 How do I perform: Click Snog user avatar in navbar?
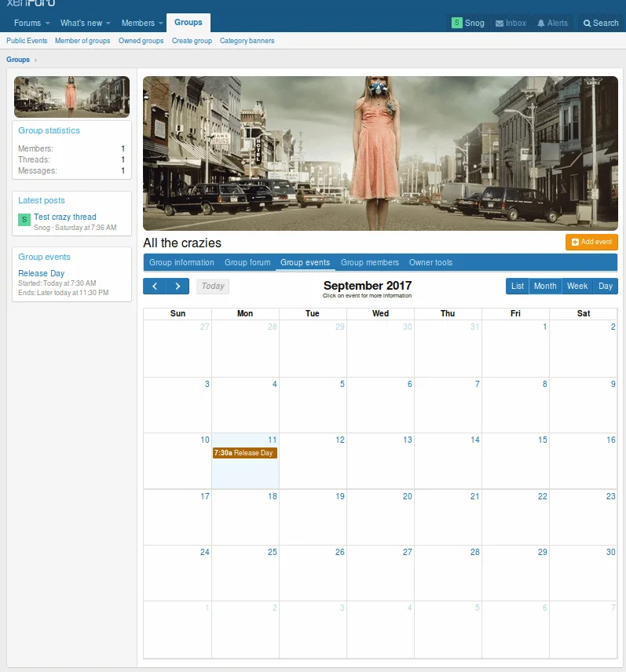coord(457,24)
